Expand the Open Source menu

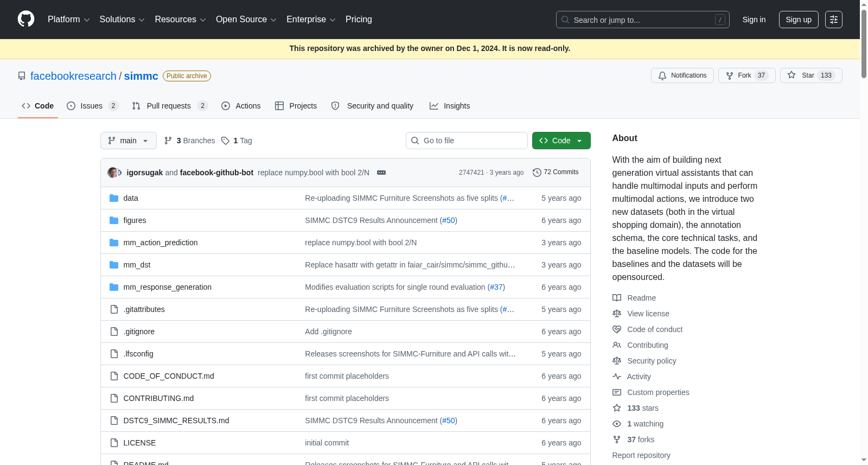[x=246, y=20]
